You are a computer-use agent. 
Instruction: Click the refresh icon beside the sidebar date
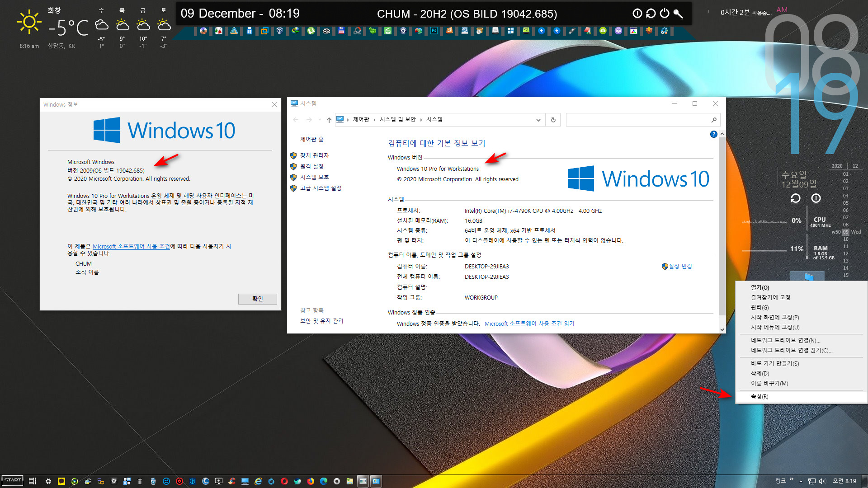click(795, 198)
